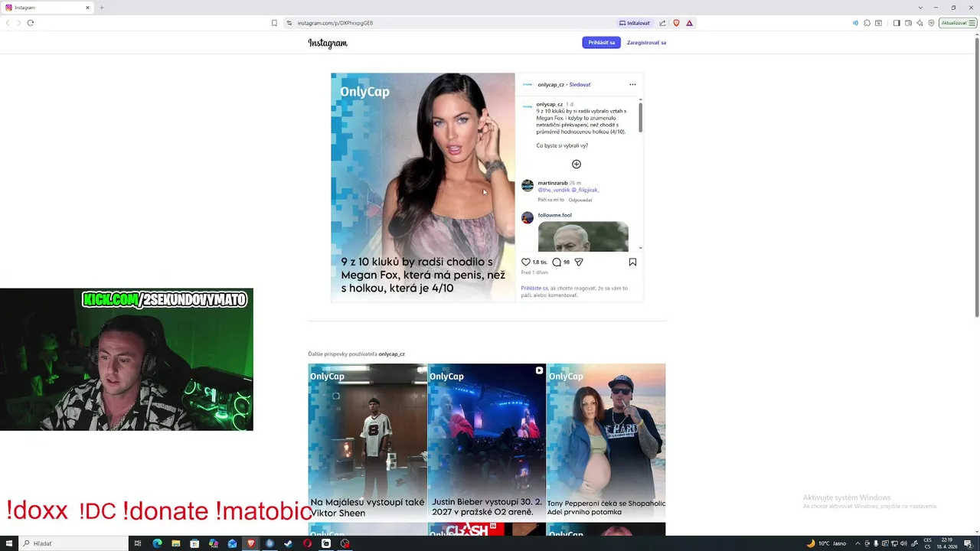Open volume control in system tray
This screenshot has width=980, height=551.
coord(904,543)
